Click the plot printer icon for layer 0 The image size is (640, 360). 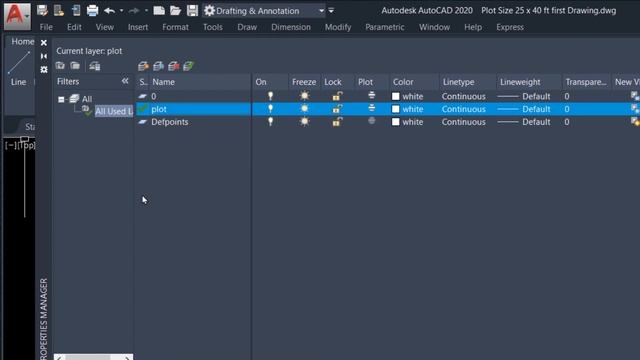pyautogui.click(x=371, y=96)
